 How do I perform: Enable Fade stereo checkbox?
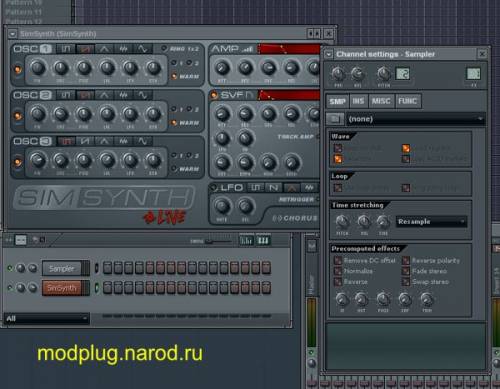tap(406, 271)
